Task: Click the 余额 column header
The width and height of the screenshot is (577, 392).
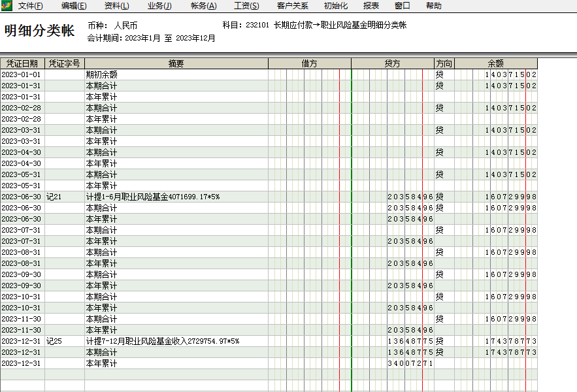Action: [x=495, y=63]
